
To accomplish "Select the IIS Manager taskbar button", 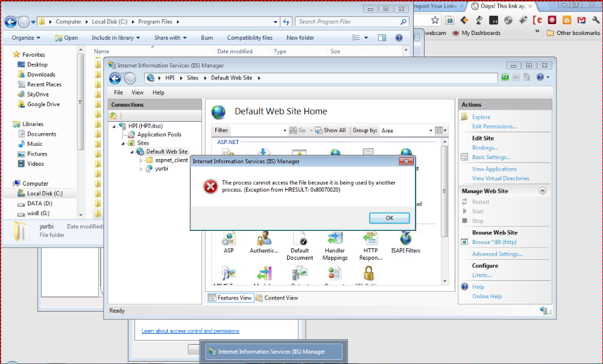I will 273,351.
